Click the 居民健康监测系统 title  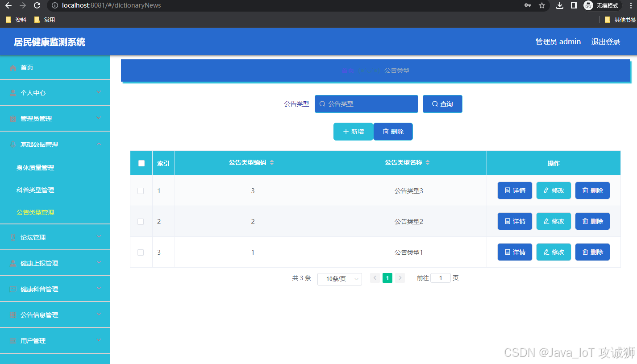coord(50,42)
